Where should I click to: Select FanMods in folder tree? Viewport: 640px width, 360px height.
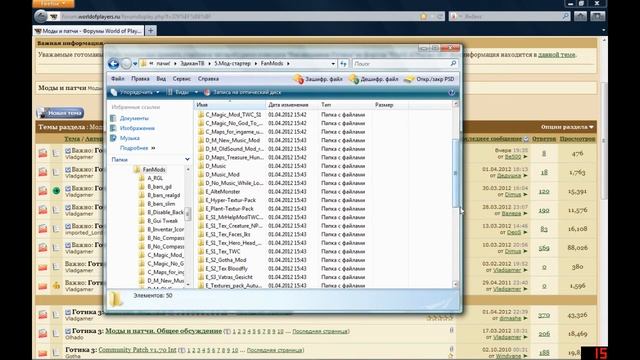154,169
